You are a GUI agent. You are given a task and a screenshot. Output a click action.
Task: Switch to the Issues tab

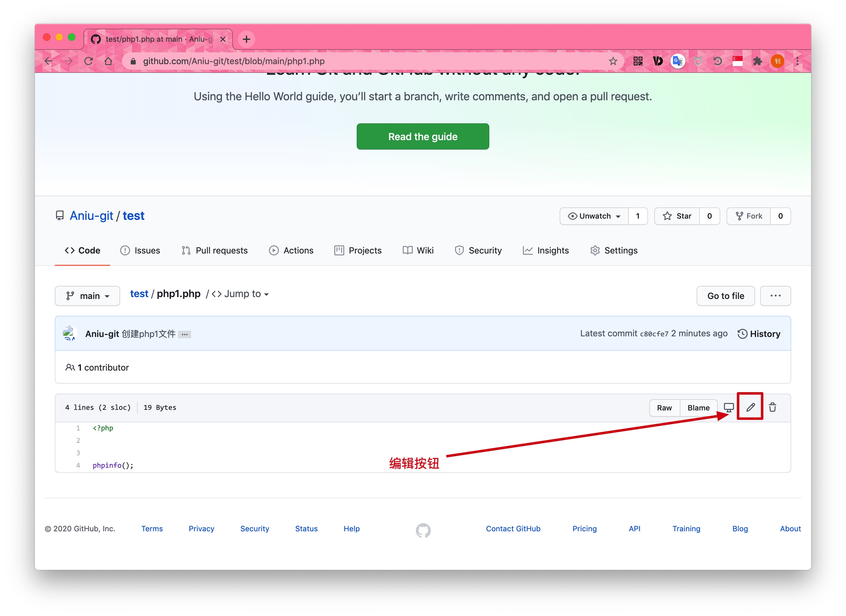(140, 250)
